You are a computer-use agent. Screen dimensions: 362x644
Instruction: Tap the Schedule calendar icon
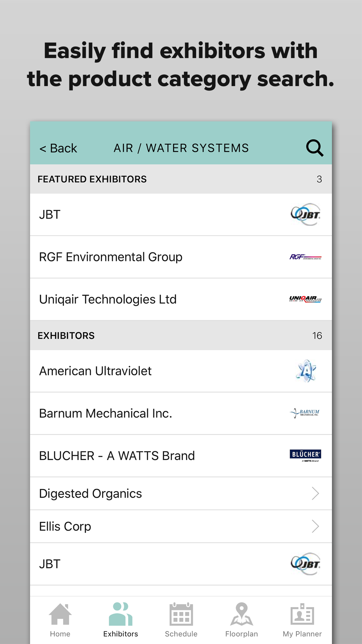tap(181, 614)
